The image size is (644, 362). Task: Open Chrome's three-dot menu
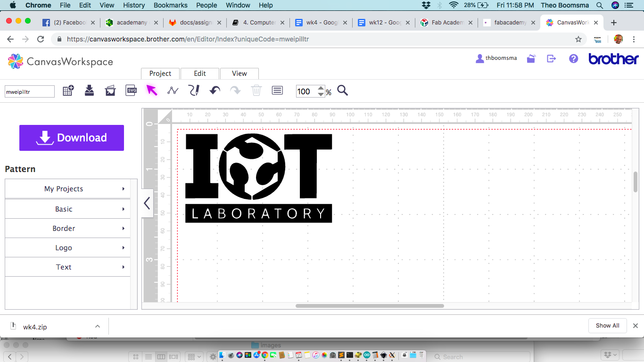point(634,39)
